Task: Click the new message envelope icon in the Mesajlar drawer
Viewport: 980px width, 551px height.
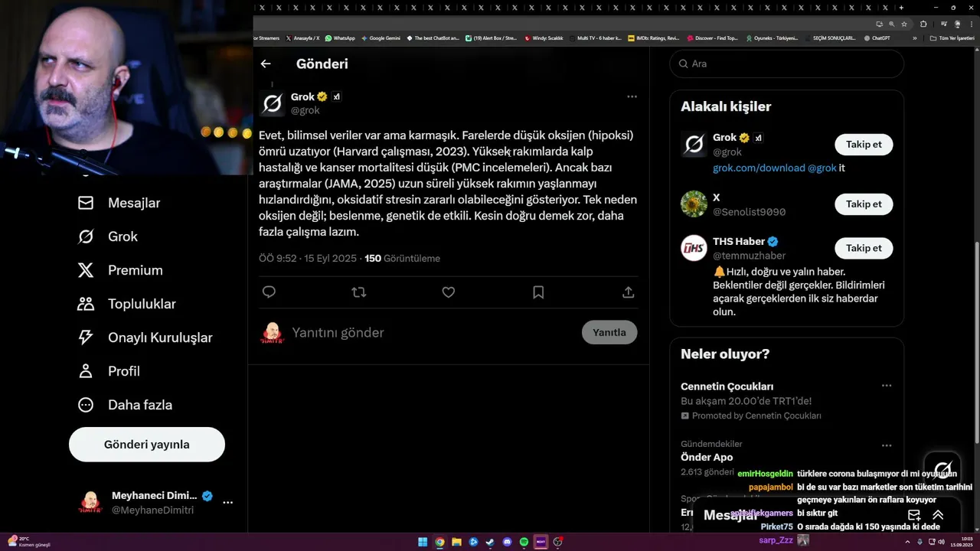Action: click(913, 515)
